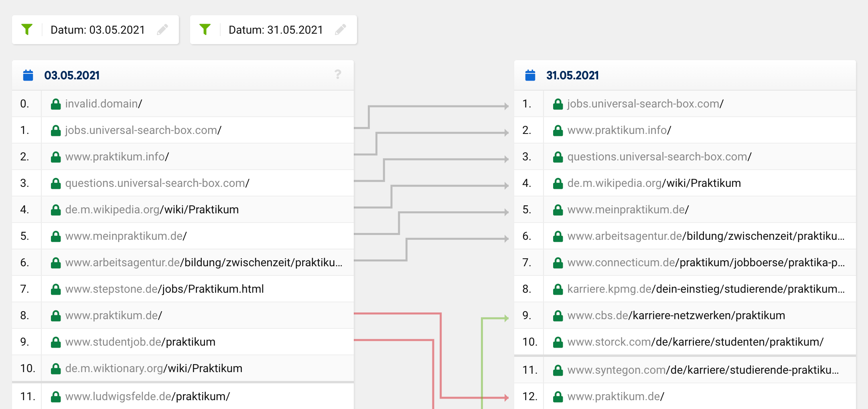
Task: Open calendar icon in 03.05.2021 column header
Action: (x=28, y=75)
